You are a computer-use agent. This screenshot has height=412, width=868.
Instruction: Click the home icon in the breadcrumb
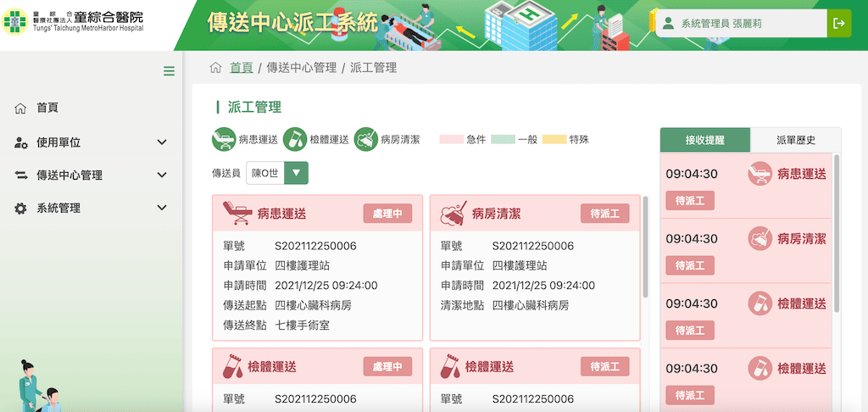pos(215,68)
